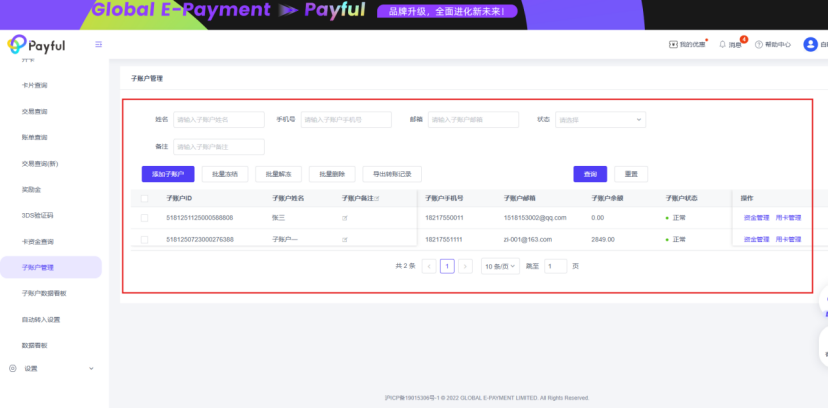Select checkbox for row 5181251125000588808

(145, 217)
